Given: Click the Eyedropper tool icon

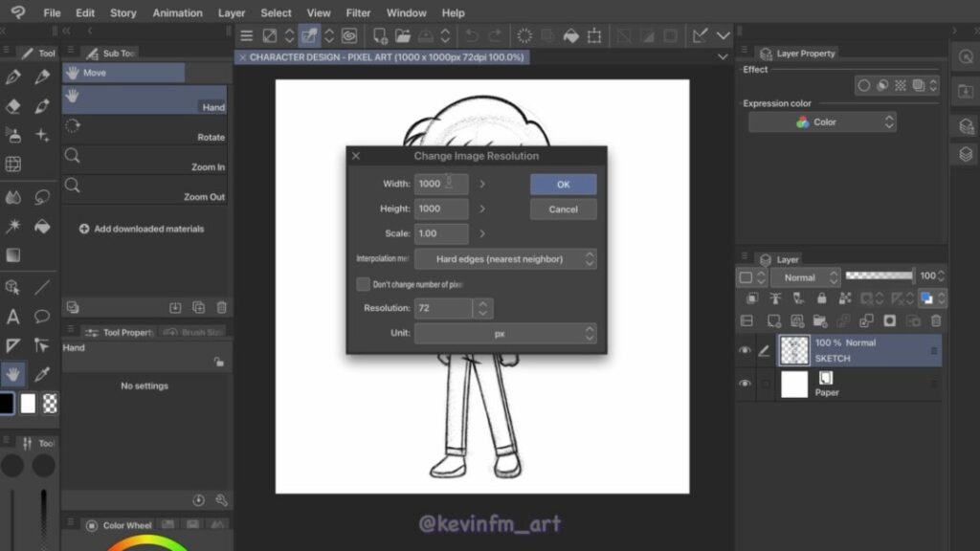Looking at the screenshot, I should tap(42, 373).
